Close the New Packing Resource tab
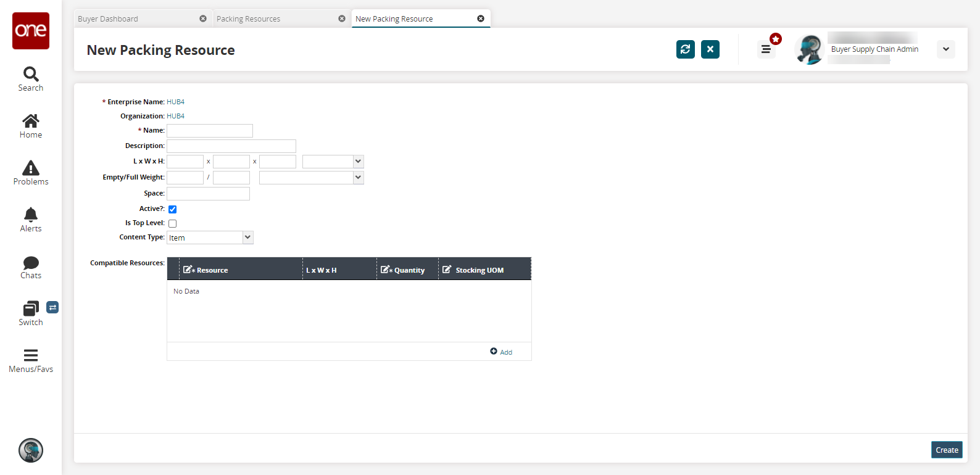Screen dimensions: 980x475 click(481, 19)
